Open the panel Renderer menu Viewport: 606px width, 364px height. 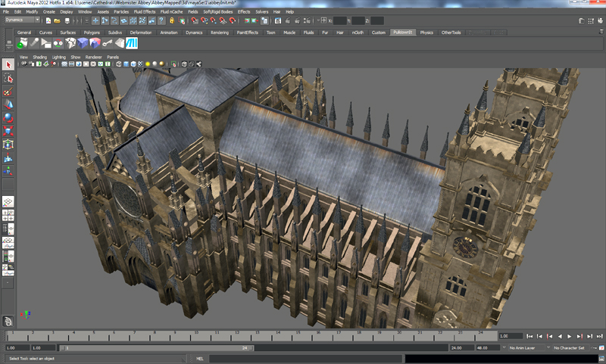click(93, 57)
